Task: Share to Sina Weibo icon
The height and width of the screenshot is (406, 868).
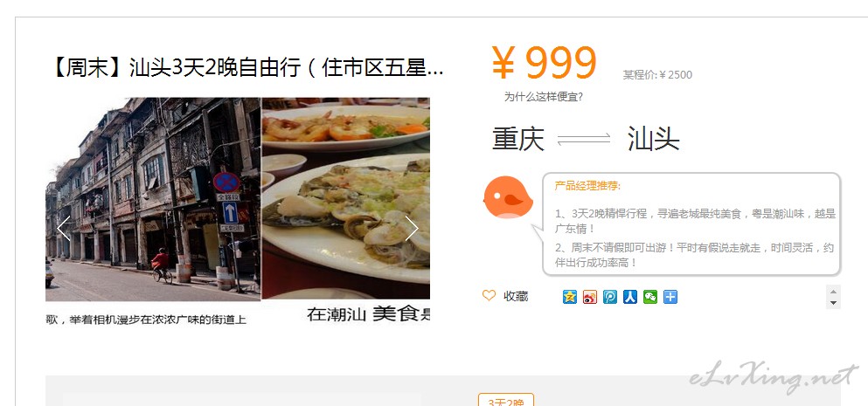Action: tap(590, 297)
